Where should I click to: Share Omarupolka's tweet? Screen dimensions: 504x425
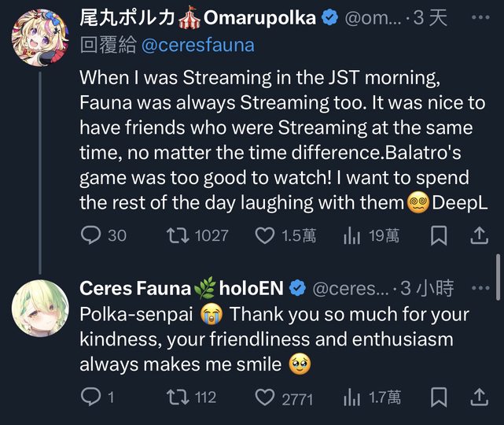point(479,235)
